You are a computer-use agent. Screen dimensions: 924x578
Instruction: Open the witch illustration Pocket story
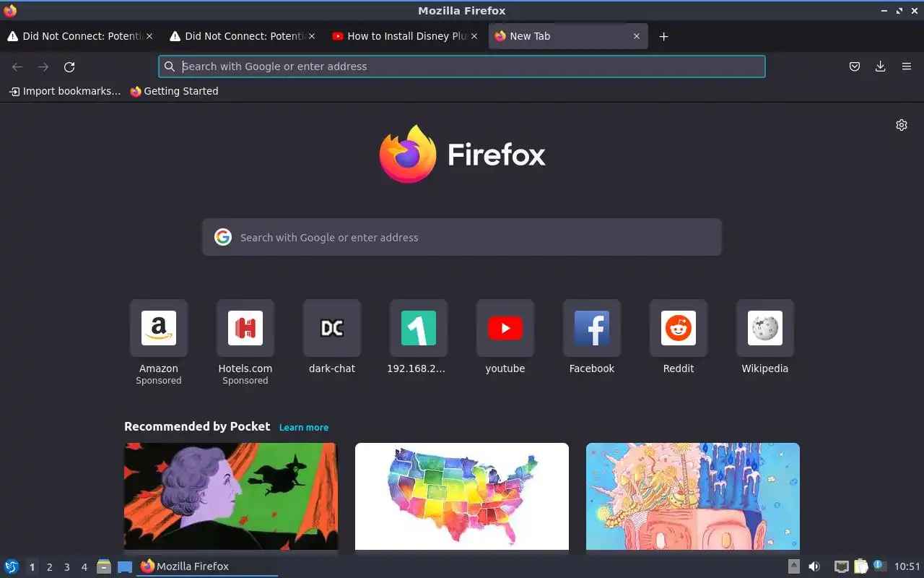(231, 496)
